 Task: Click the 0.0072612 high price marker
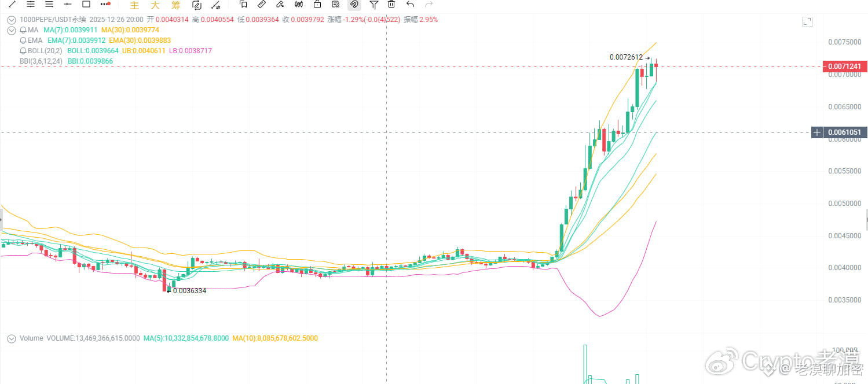(626, 57)
